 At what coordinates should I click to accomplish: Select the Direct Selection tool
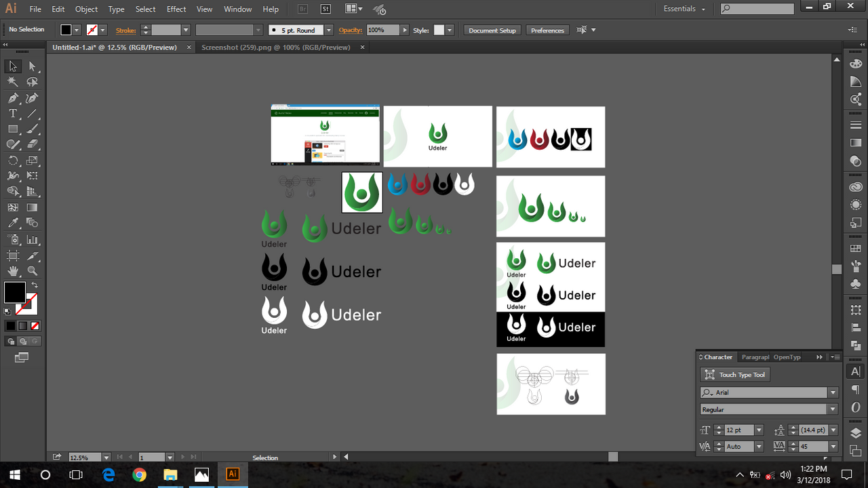coord(32,66)
